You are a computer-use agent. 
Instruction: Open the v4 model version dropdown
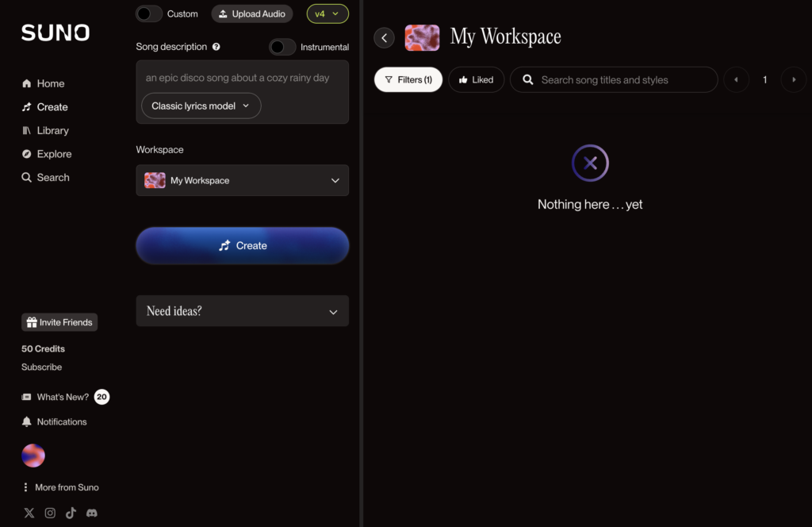click(327, 14)
